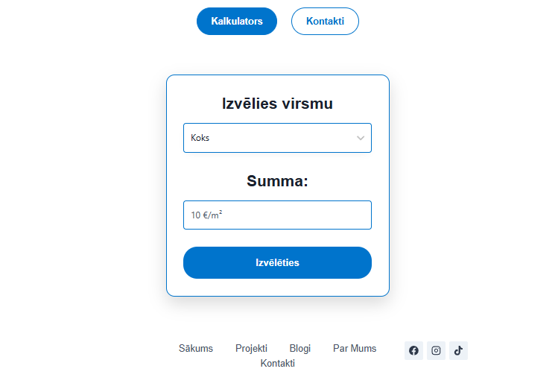Open the Blogi footer link

point(300,348)
